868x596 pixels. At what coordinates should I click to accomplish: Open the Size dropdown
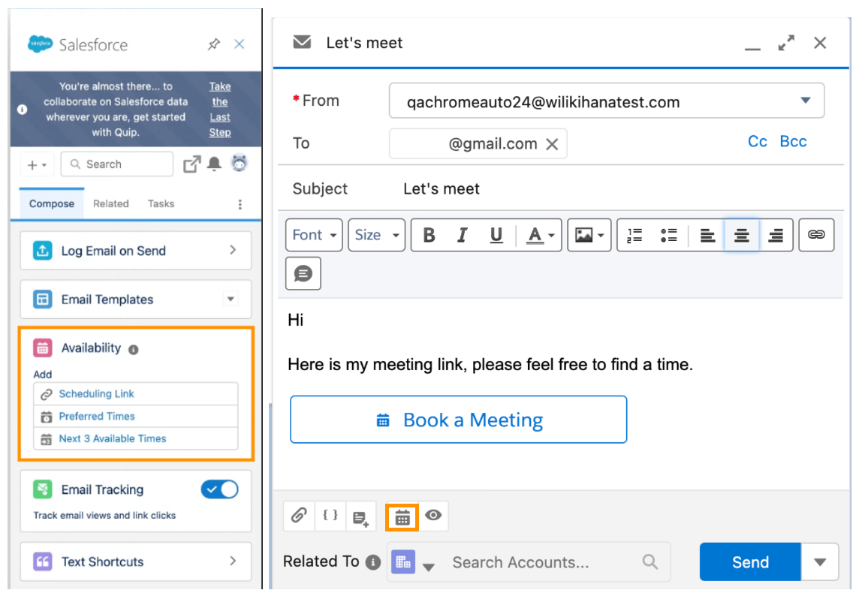coord(377,235)
